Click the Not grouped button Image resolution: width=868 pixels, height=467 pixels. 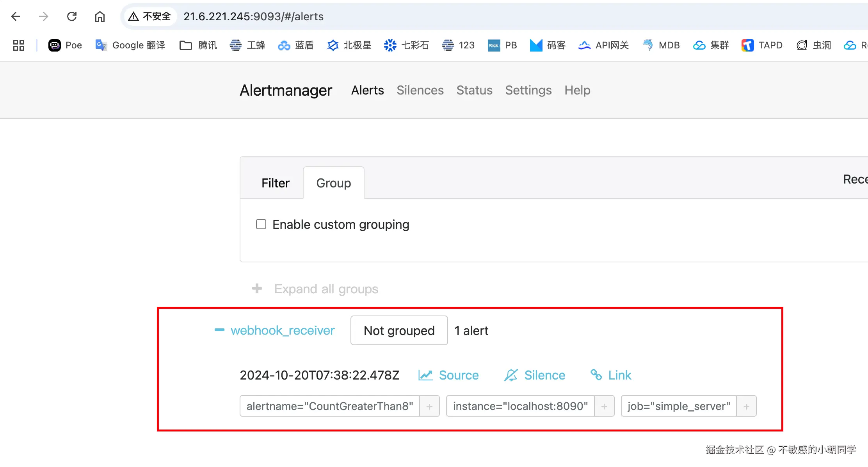[x=399, y=331]
